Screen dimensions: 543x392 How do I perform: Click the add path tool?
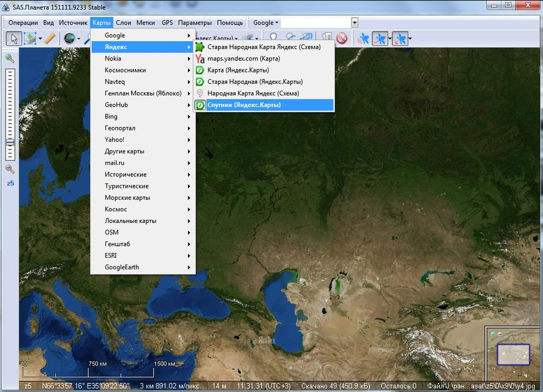point(291,37)
